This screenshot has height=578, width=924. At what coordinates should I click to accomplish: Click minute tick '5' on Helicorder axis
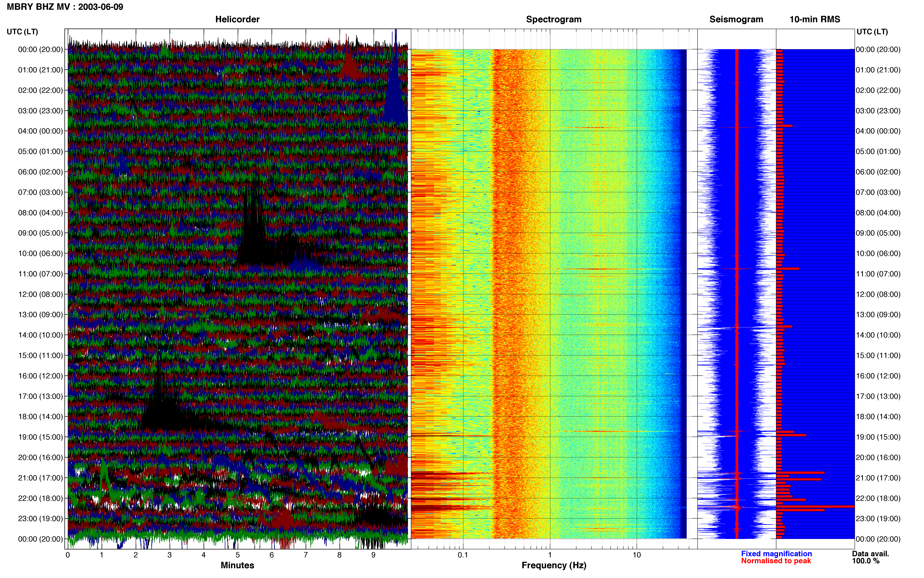[x=238, y=555]
